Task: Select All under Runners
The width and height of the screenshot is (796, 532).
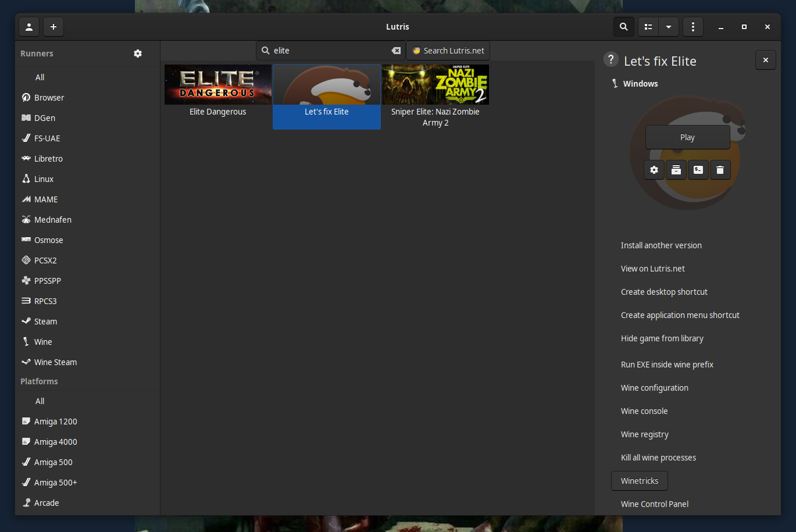Action: pos(87,77)
